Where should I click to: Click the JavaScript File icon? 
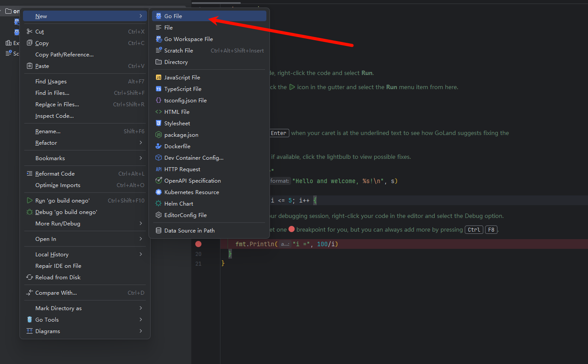pyautogui.click(x=159, y=77)
